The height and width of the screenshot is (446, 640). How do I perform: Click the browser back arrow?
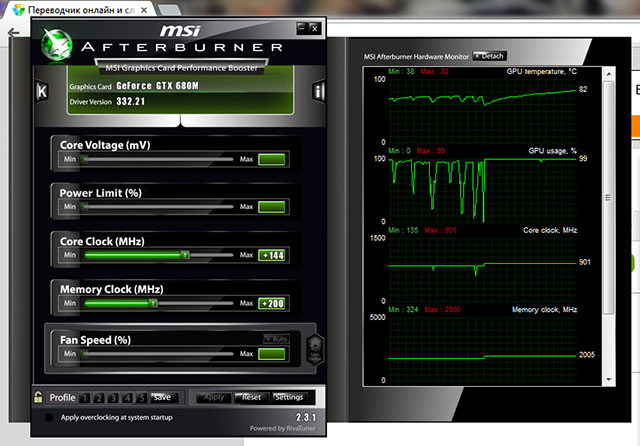[14, 33]
